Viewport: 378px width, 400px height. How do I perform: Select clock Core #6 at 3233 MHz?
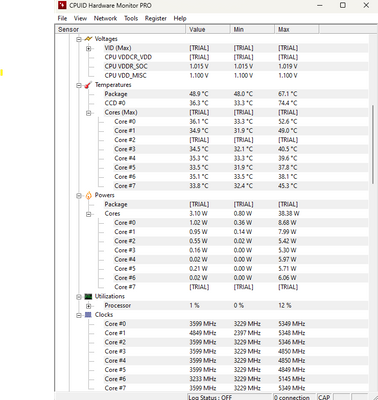235,379
